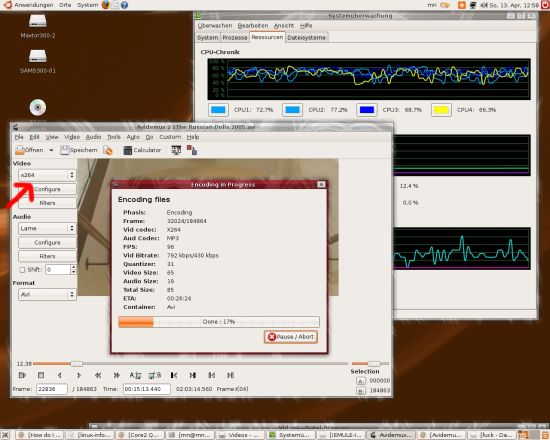Open the Avidemux Tools menu
This screenshot has height=440, width=550.
[114, 137]
